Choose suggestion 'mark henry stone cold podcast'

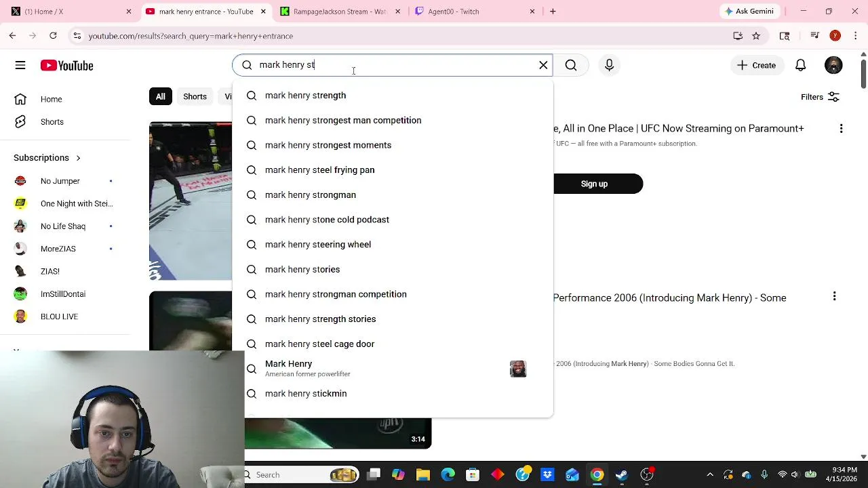pyautogui.click(x=393, y=220)
